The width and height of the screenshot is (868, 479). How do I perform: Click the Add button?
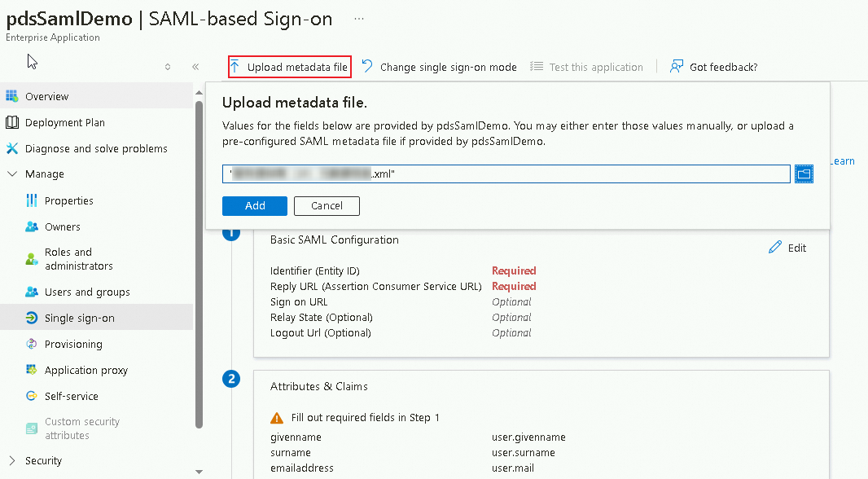(255, 205)
